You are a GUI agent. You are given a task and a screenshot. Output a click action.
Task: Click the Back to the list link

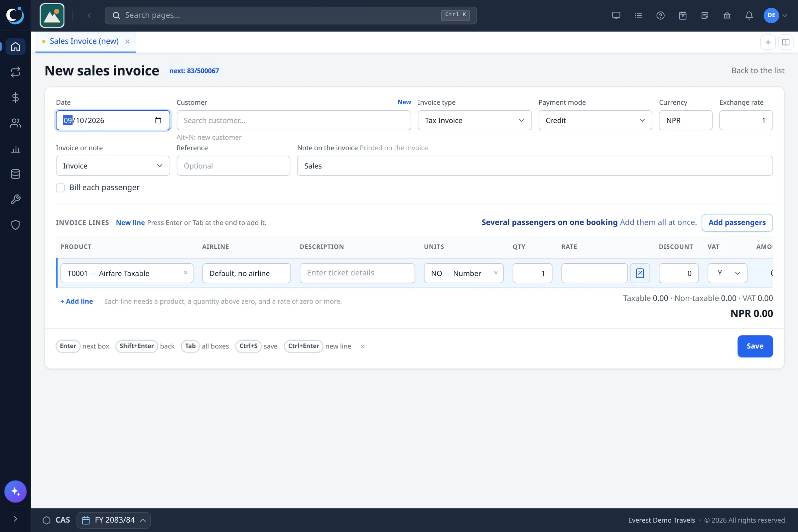tap(758, 70)
